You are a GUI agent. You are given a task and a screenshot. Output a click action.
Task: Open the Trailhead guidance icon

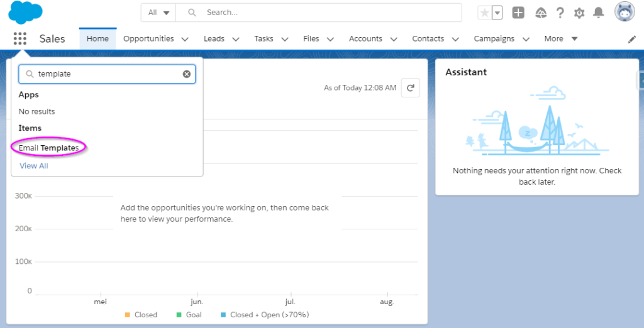coord(540,13)
